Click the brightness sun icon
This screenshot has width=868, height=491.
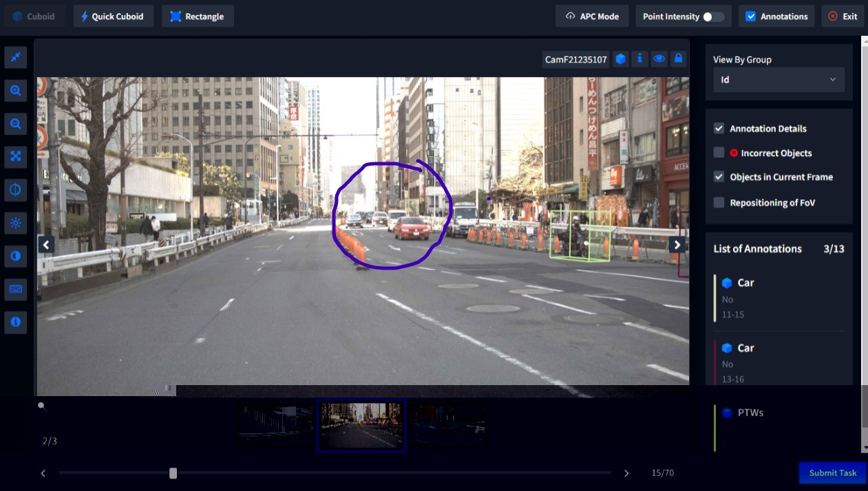15,223
